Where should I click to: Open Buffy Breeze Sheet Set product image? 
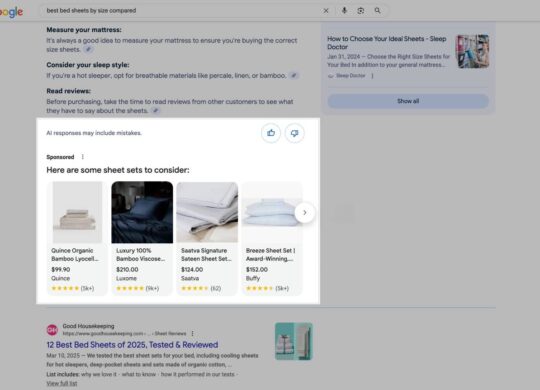point(272,212)
